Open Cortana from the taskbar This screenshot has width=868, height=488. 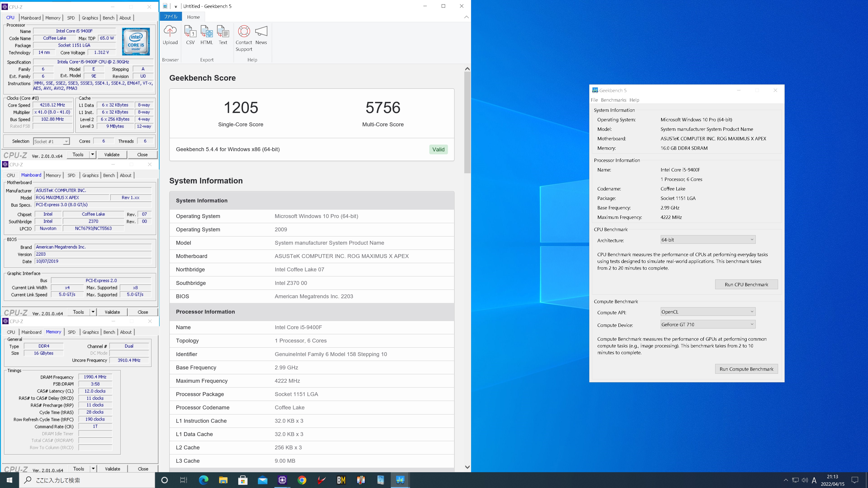(x=164, y=480)
